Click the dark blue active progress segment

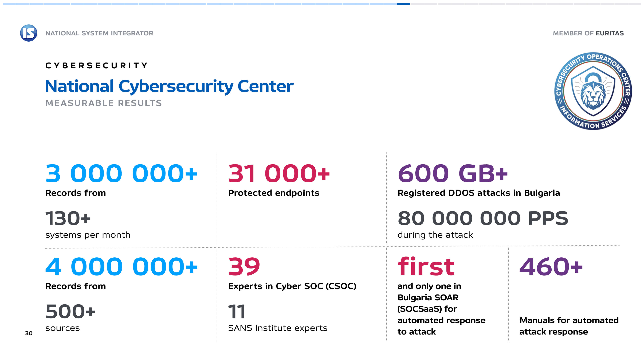pos(403,4)
